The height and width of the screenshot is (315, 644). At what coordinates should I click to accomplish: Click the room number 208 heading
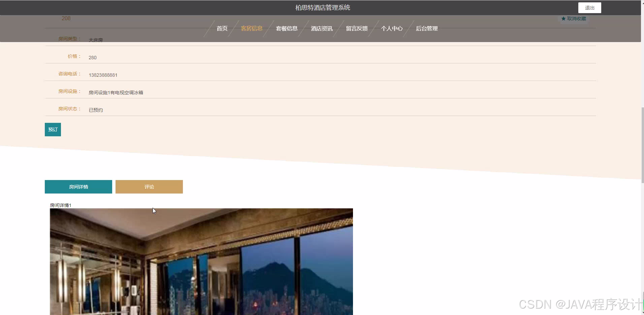(66, 19)
